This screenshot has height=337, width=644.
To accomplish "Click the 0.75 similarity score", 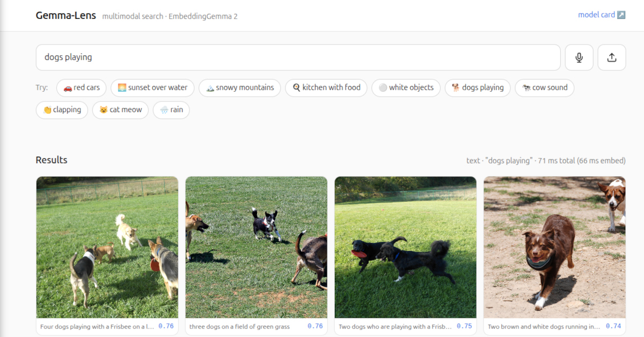I will pos(464,326).
